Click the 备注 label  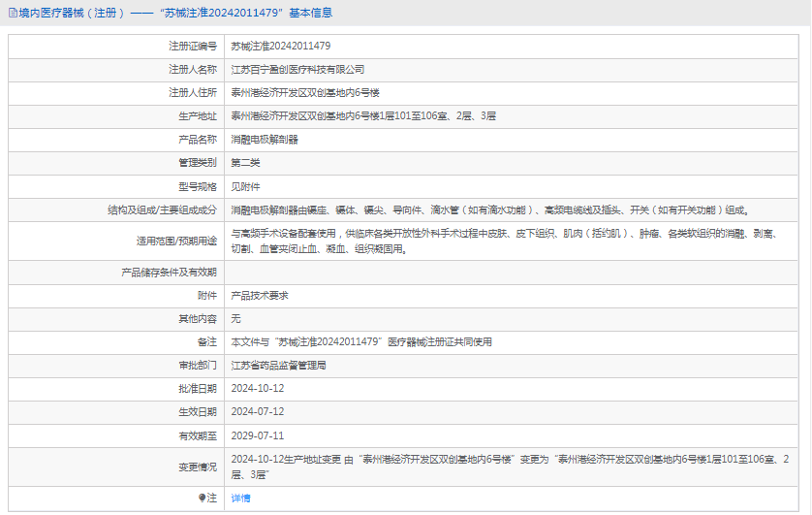click(207, 342)
